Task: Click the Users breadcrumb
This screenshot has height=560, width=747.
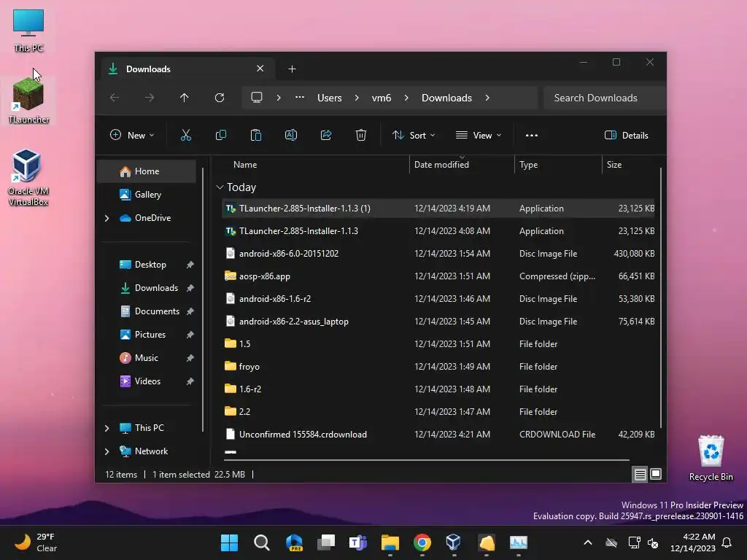Action: click(330, 98)
